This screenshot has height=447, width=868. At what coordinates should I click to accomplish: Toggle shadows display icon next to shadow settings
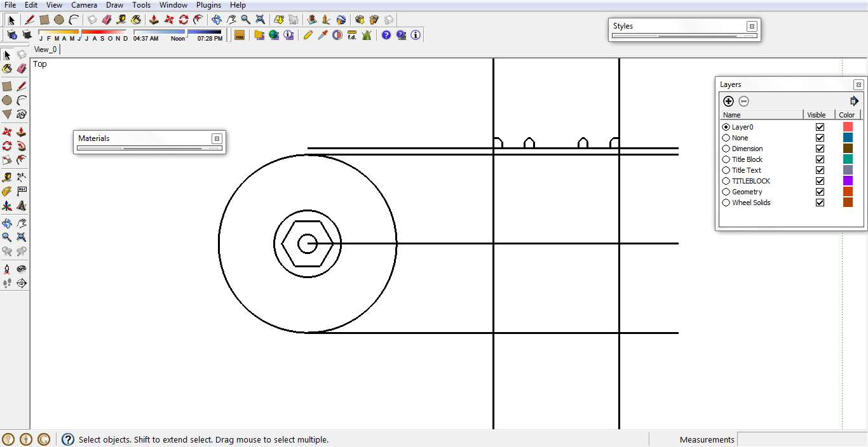(27, 35)
